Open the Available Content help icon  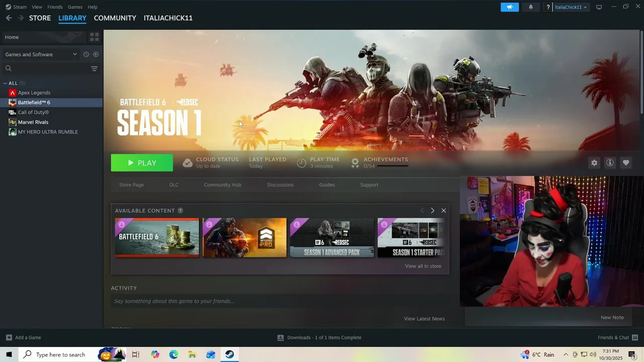[180, 211]
